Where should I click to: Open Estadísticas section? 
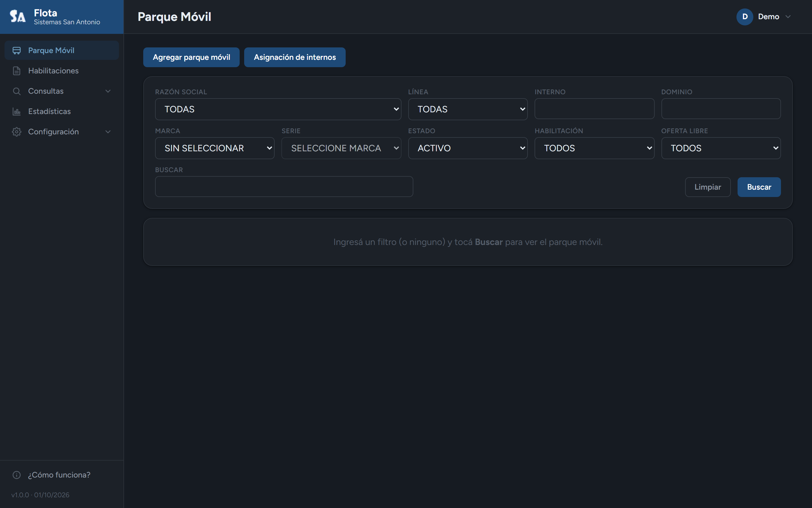[62, 111]
